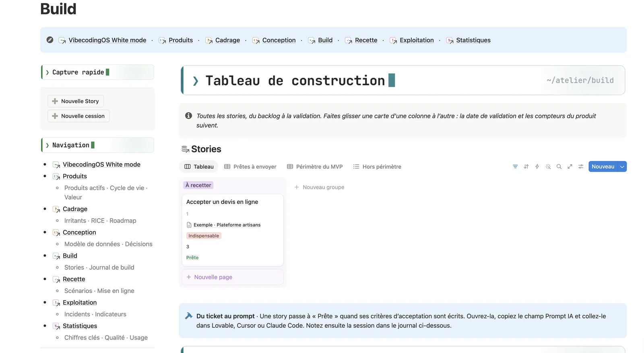Viewport: 644px width, 353px height.
Task: Click the plus icon on Nouvelle Story
Action: (55, 101)
